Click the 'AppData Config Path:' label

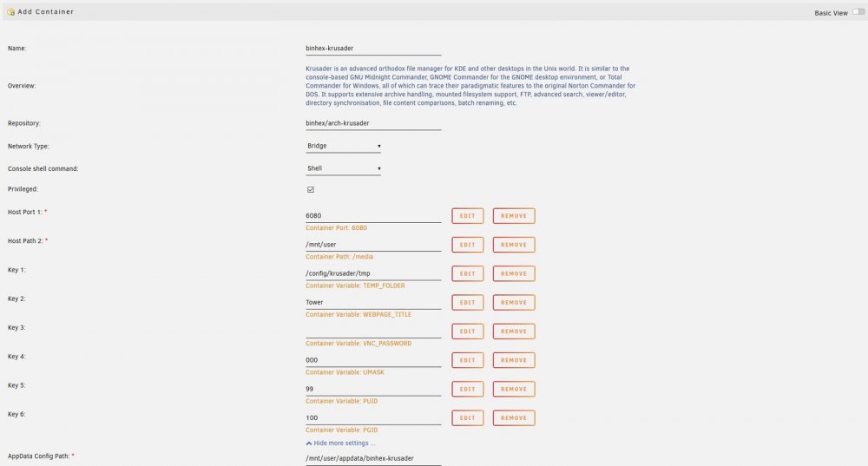[39, 456]
